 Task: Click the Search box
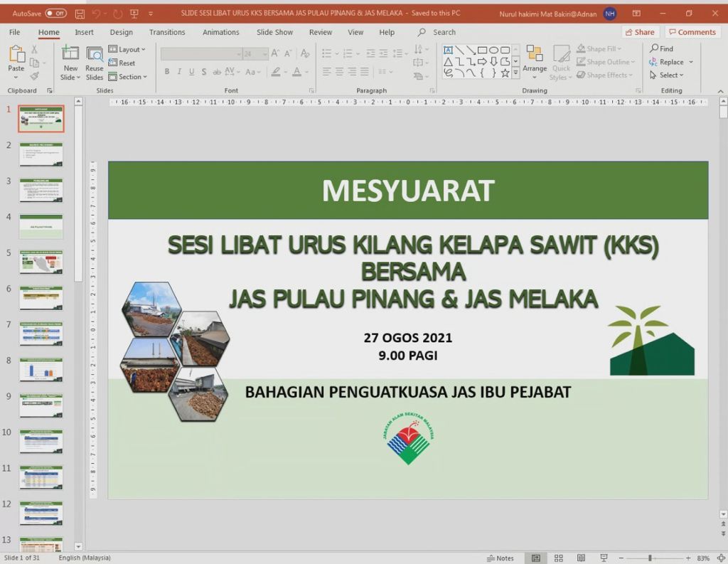click(437, 32)
